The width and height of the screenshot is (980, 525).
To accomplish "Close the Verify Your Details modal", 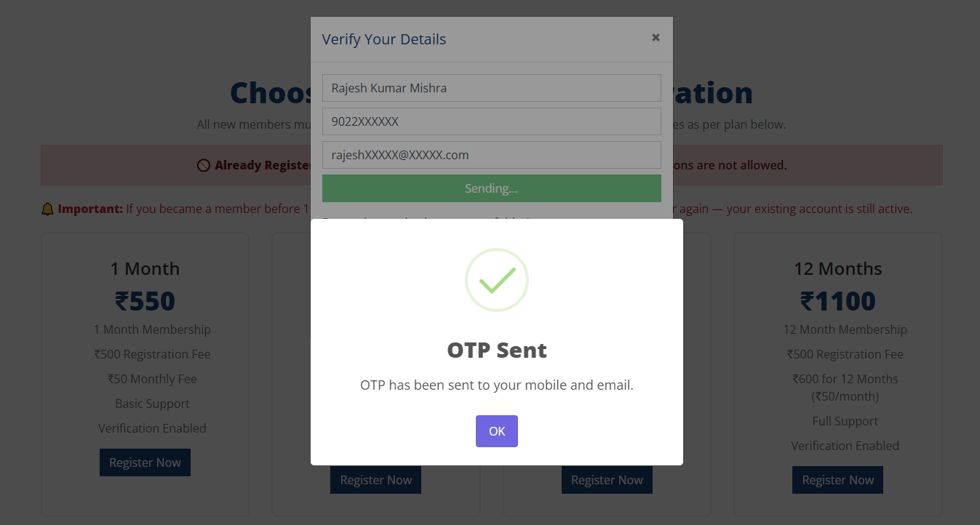I will (x=656, y=38).
